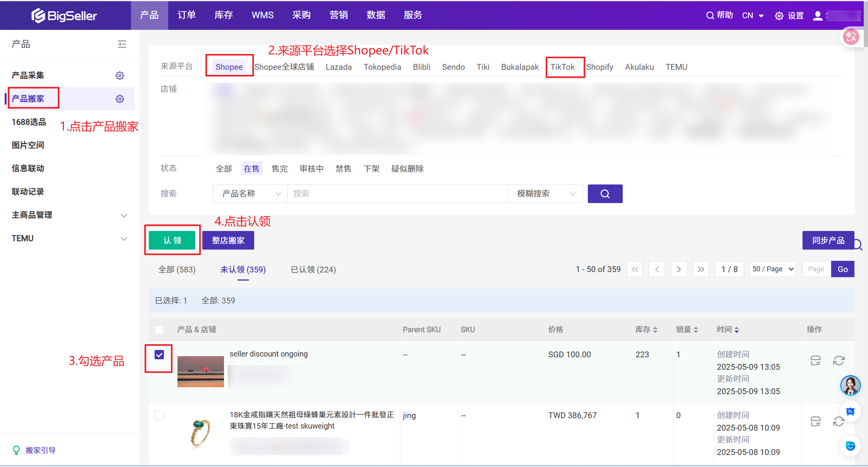Open the 搬家引导 guide link
868x467 pixels.
pos(41,450)
